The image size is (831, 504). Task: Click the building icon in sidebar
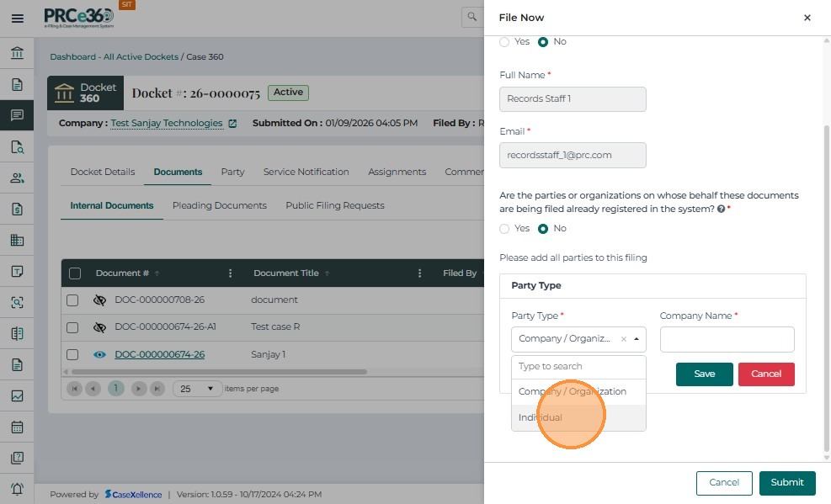(17, 240)
